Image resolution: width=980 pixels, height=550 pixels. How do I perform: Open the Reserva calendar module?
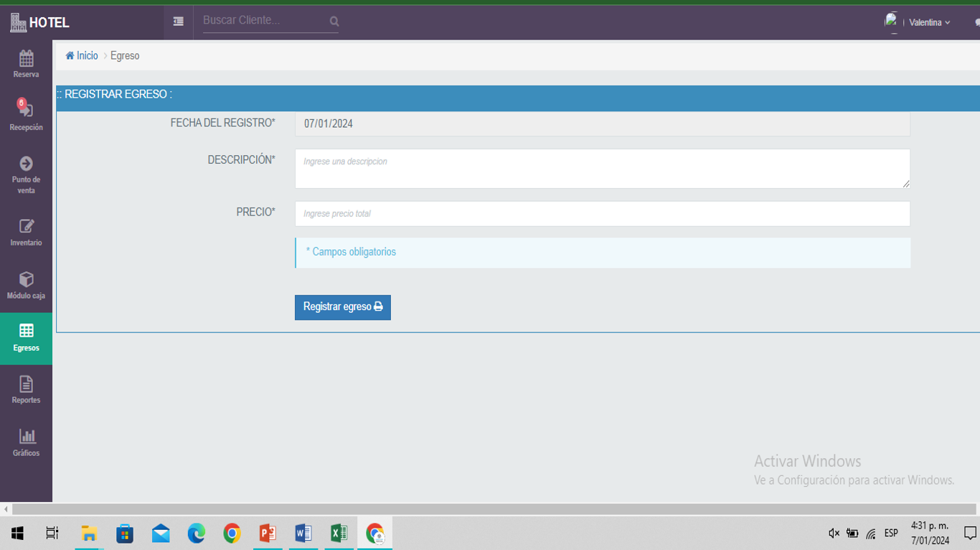click(26, 64)
